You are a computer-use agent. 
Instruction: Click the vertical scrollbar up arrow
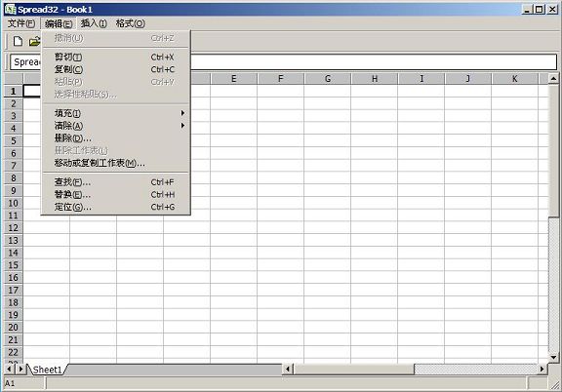[x=553, y=78]
